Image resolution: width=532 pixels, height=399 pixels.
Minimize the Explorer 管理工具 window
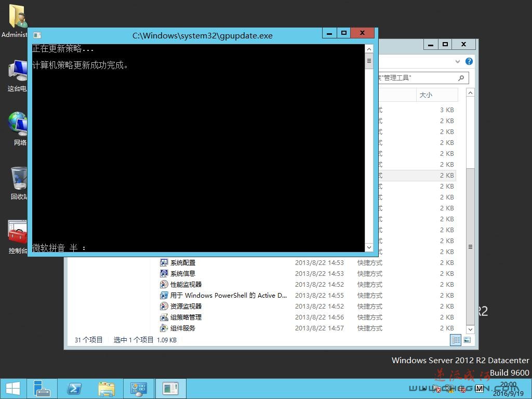coord(431,45)
